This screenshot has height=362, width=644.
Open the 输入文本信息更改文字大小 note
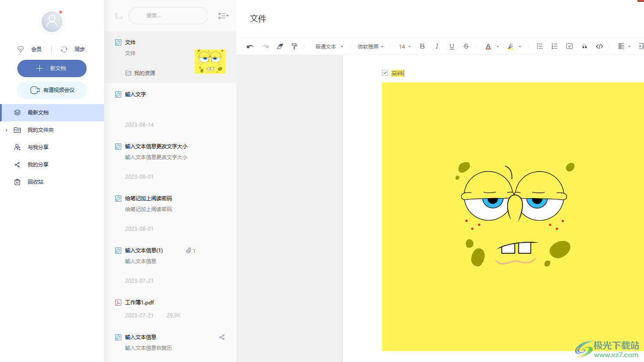click(170, 161)
